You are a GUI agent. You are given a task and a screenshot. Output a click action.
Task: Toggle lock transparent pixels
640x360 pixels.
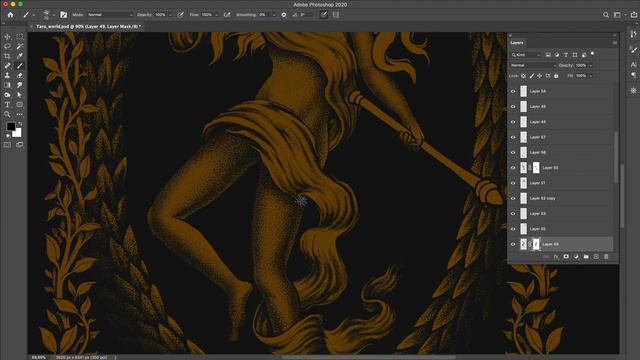pyautogui.click(x=523, y=76)
